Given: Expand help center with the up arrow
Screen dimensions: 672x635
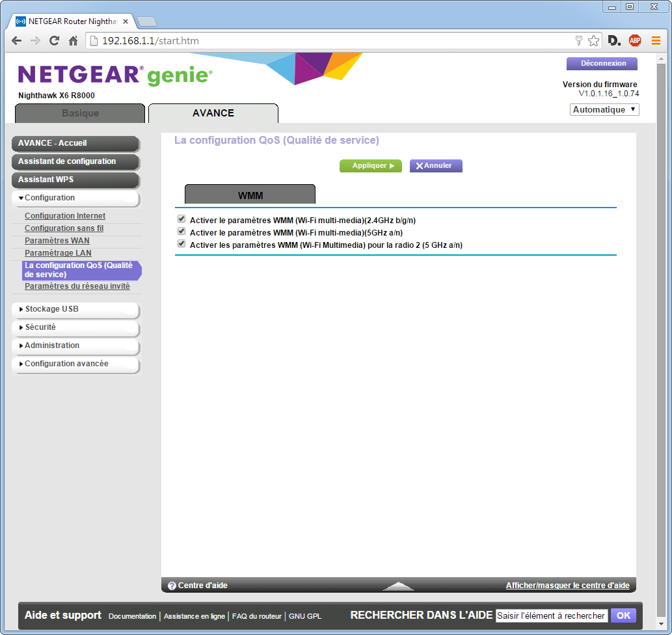Looking at the screenshot, I should (x=398, y=586).
